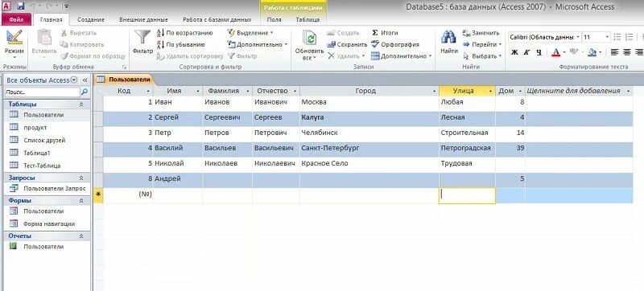Collapse the Отчеты group

81,236
